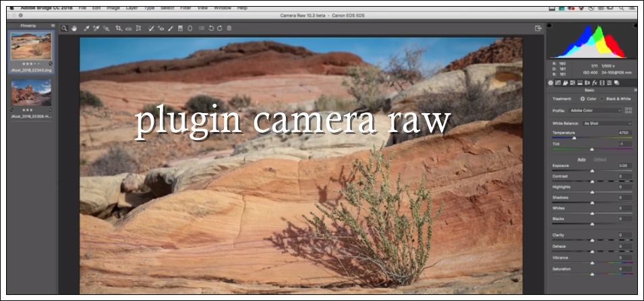Click the Tint slider handle
The width and height of the screenshot is (644, 301).
(592, 149)
